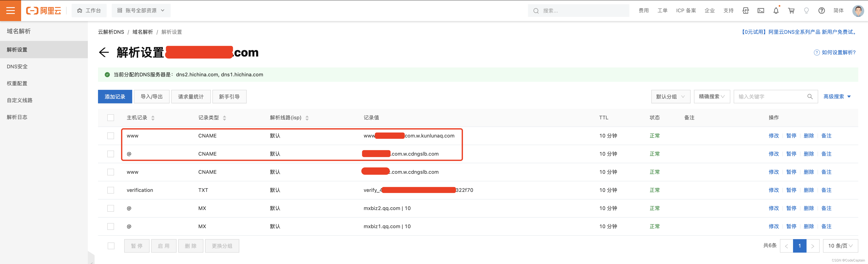
Task: Open 工单 in the top navigation
Action: pyautogui.click(x=663, y=11)
